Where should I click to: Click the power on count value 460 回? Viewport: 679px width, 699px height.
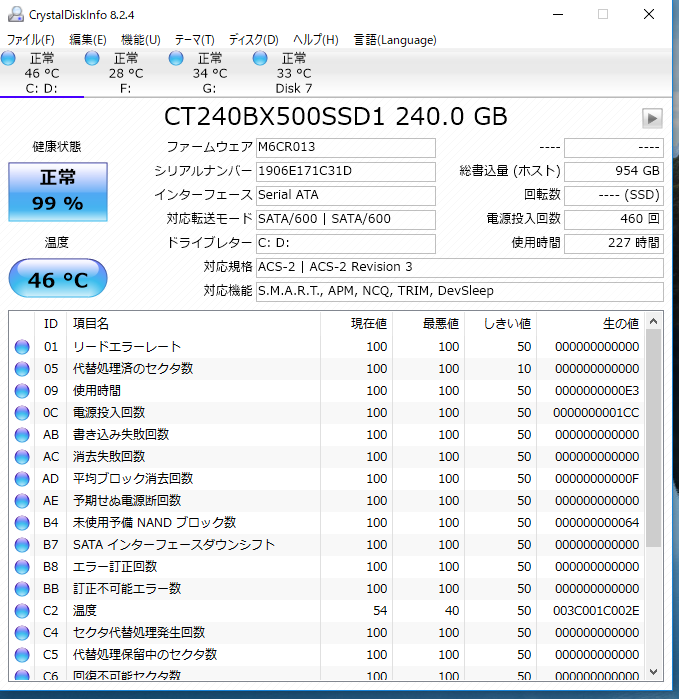click(x=613, y=219)
